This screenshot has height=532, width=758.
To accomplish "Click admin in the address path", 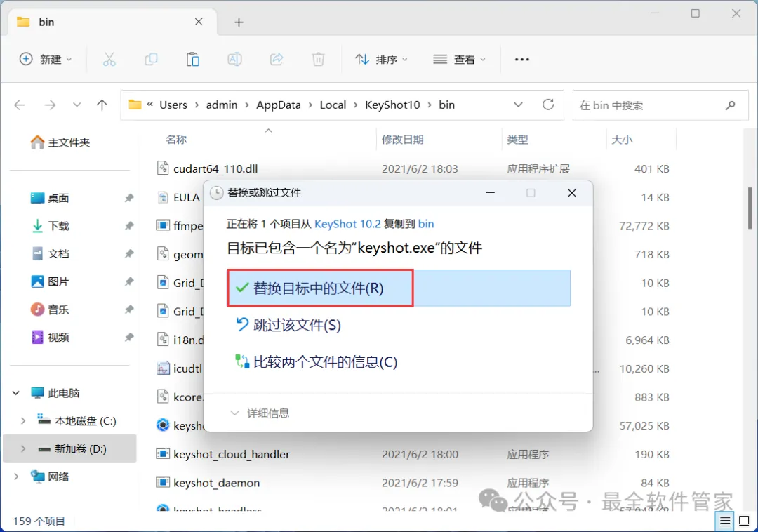I will (x=222, y=105).
